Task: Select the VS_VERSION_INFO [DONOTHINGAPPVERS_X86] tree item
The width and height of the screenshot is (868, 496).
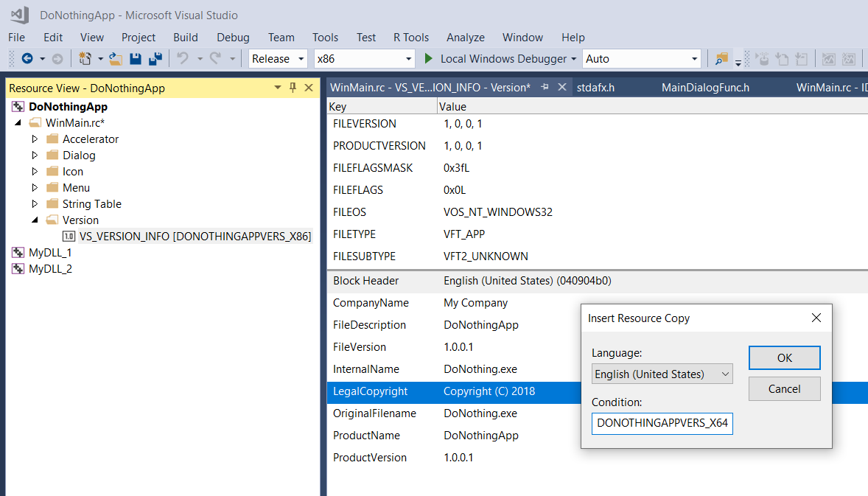Action: coord(195,237)
